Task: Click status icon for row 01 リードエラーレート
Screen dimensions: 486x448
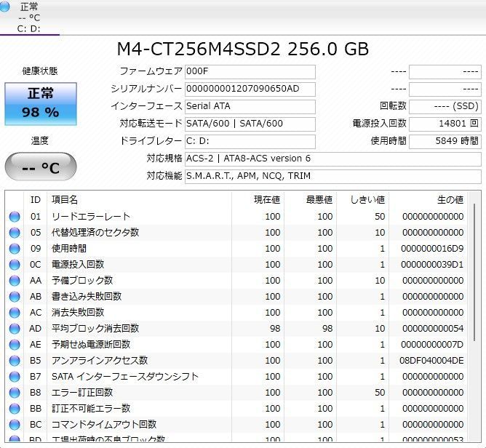Action: (x=15, y=217)
